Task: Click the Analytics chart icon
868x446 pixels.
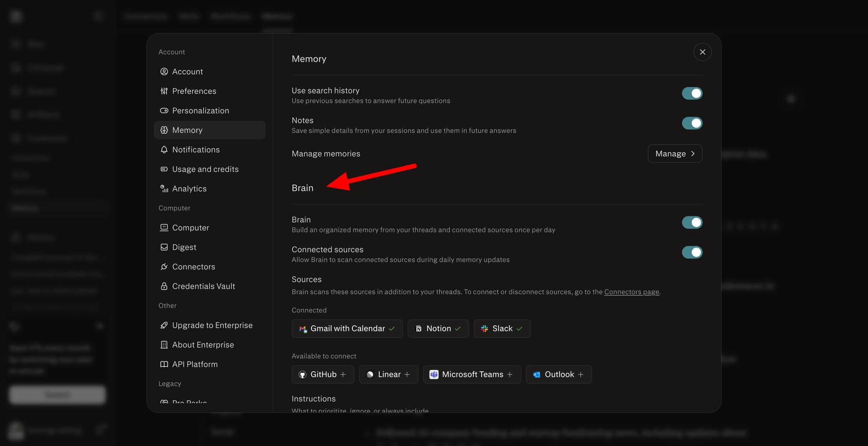Action: (164, 189)
